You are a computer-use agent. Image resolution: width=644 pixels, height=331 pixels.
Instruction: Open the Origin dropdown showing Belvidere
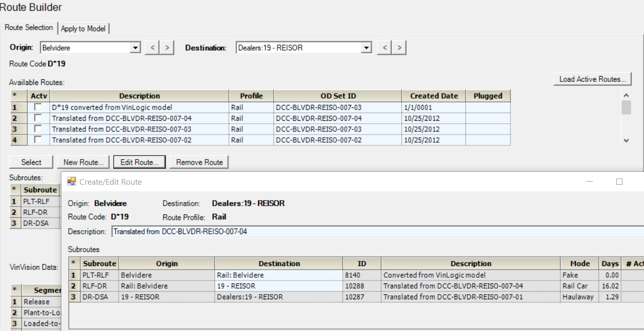click(135, 48)
